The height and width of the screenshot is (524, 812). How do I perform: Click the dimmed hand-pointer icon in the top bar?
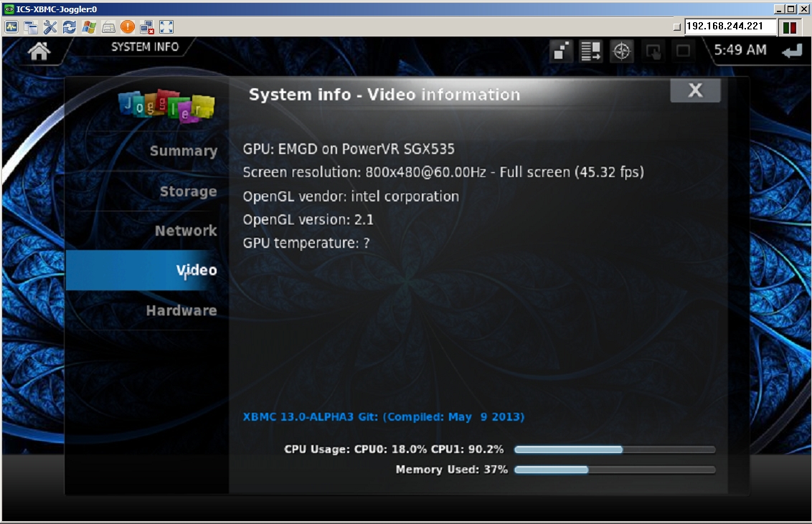tap(653, 51)
